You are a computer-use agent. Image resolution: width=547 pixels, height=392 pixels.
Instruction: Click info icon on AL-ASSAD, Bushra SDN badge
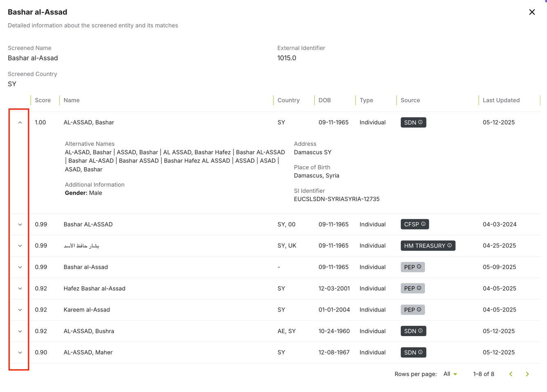420,331
